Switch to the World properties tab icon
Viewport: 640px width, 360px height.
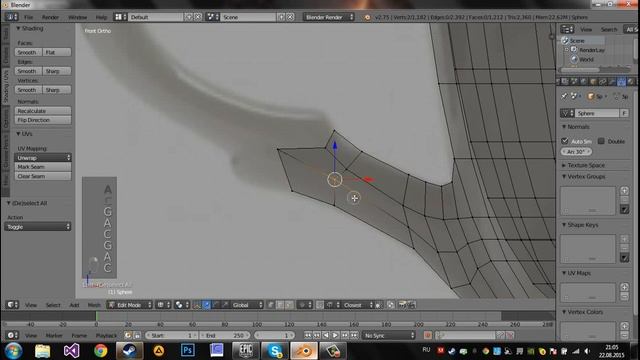point(583,82)
